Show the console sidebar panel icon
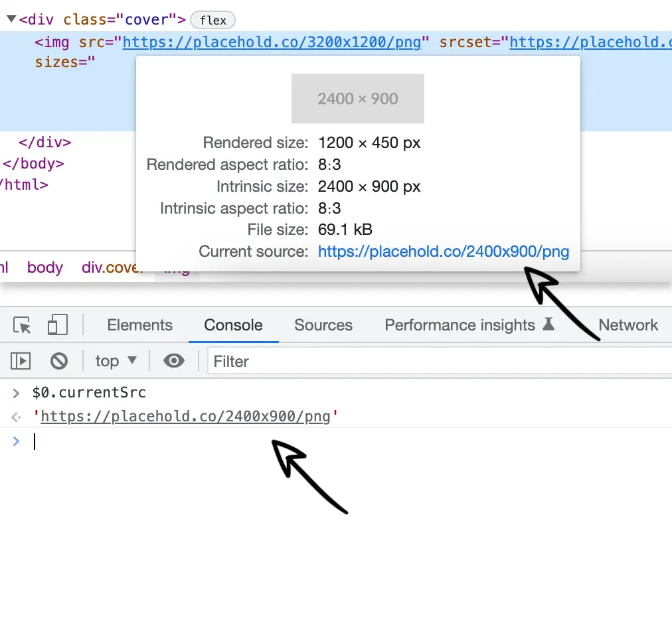 pyautogui.click(x=20, y=360)
